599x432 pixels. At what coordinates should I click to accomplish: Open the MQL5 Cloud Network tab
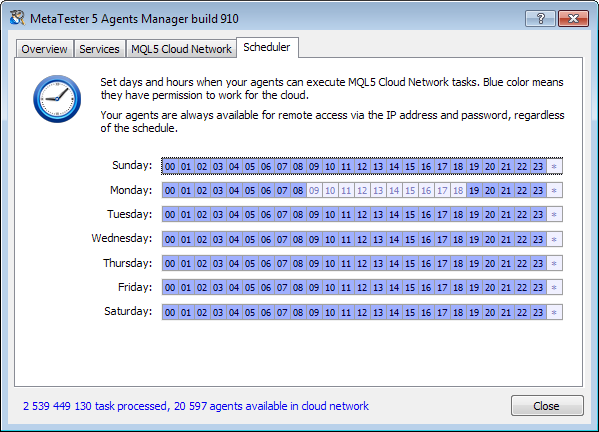181,49
